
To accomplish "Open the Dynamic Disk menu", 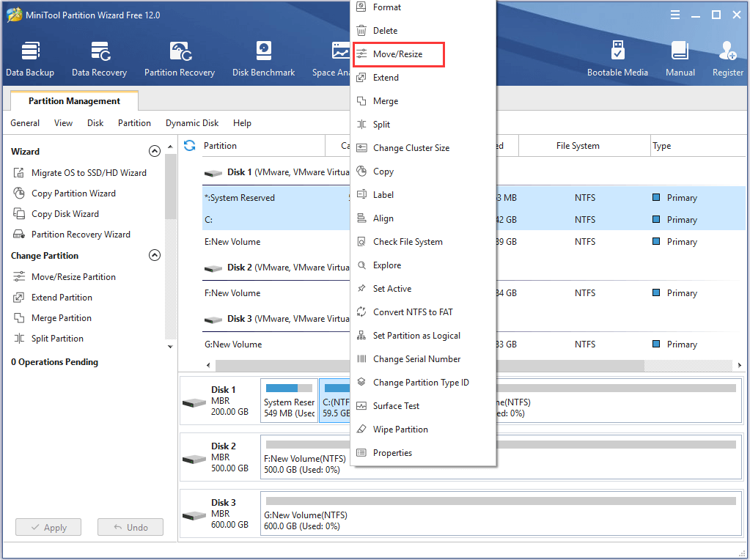I will coord(192,123).
